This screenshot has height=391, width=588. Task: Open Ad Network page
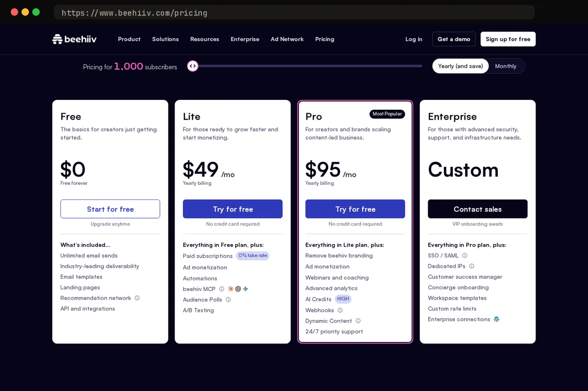(287, 39)
